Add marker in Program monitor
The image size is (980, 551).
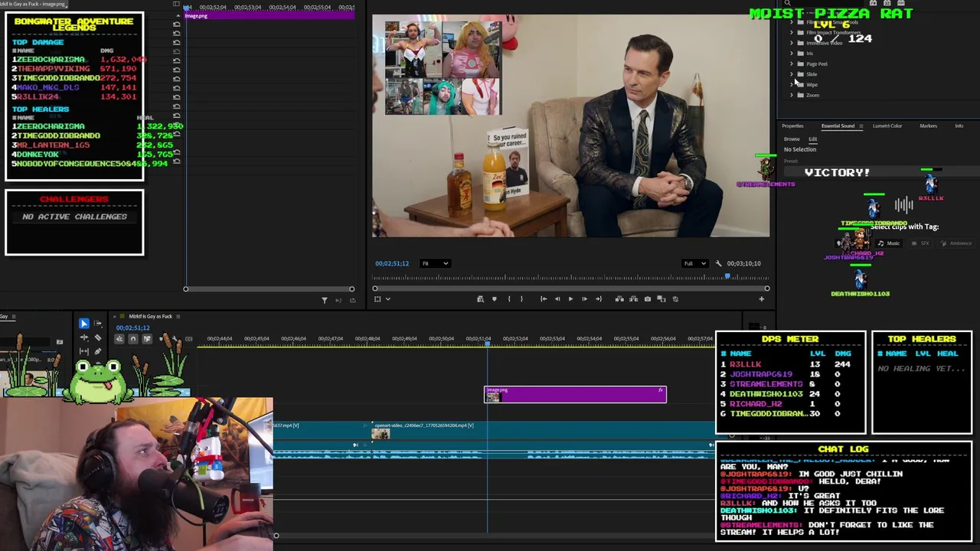coord(494,299)
